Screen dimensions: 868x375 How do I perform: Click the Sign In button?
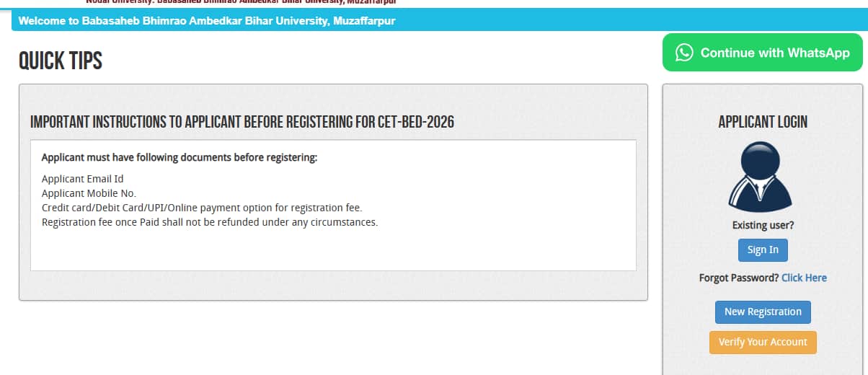(763, 250)
